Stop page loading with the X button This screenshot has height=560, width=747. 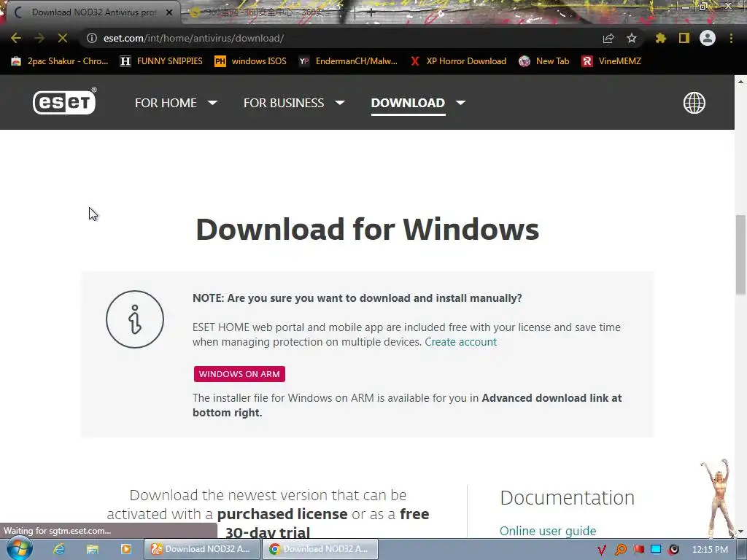(63, 38)
